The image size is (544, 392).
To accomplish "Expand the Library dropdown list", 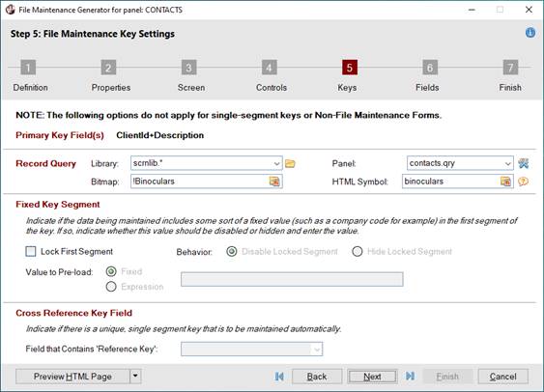I will (x=276, y=163).
